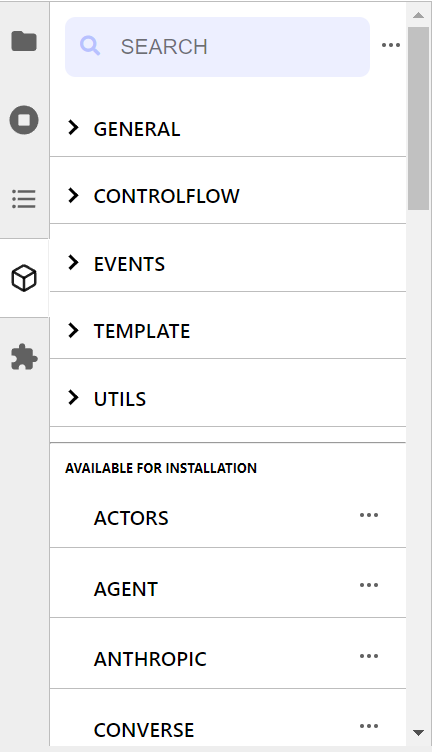Expand the EVENTS category
This screenshot has height=752, width=432.
(228, 263)
